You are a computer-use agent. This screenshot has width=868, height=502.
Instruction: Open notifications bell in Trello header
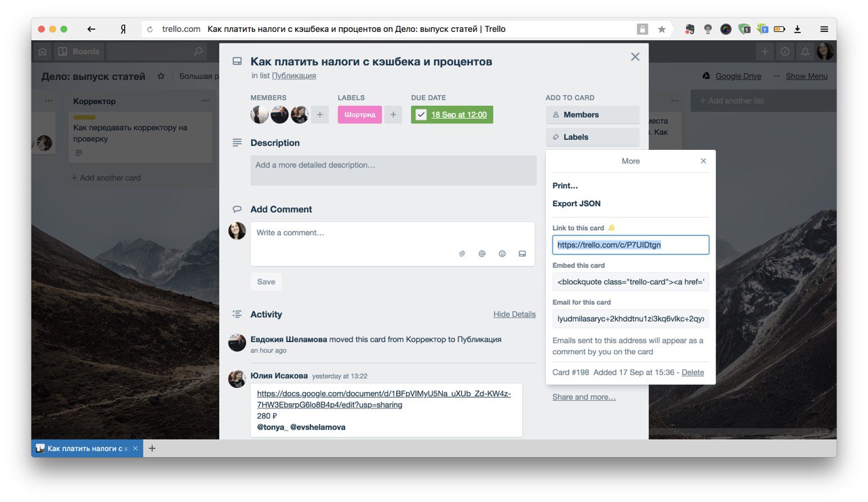[806, 52]
